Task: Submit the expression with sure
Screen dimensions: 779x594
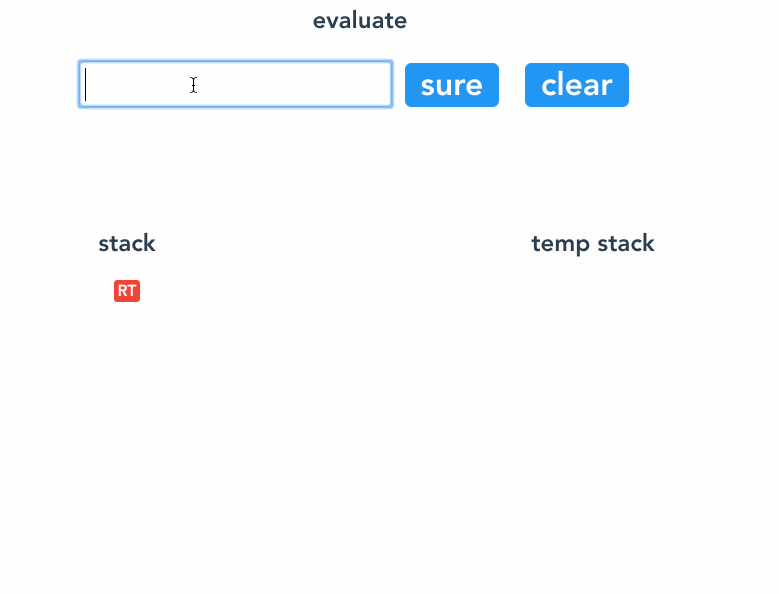Action: click(x=452, y=85)
